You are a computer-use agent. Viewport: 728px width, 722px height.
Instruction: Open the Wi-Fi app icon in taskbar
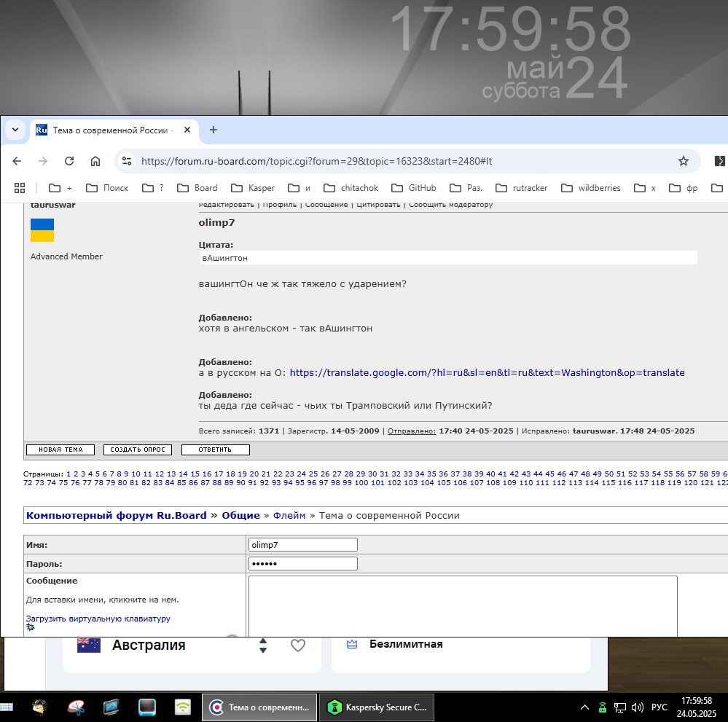pyautogui.click(x=182, y=707)
